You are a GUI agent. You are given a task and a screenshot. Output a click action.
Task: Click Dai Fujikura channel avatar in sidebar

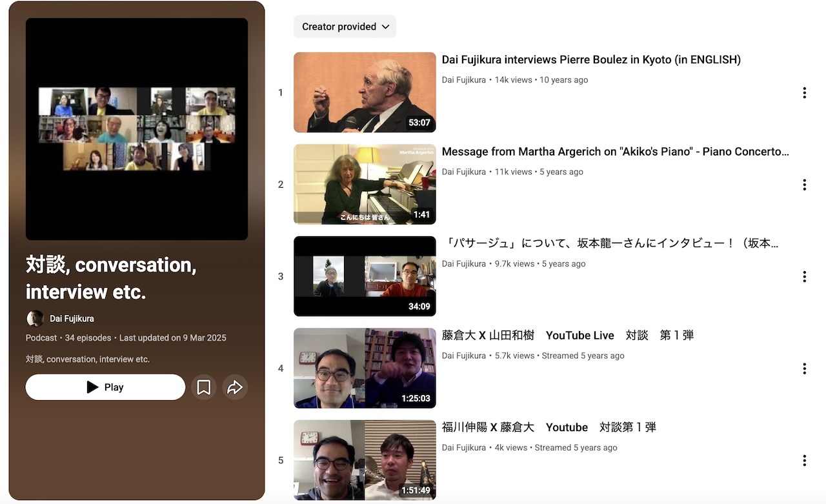coord(35,319)
